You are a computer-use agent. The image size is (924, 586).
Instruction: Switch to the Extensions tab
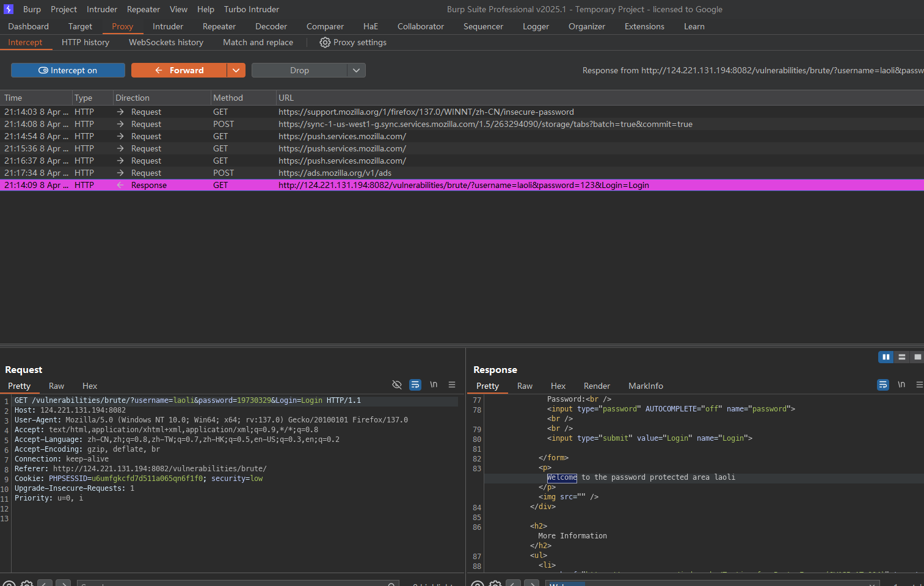pos(644,26)
